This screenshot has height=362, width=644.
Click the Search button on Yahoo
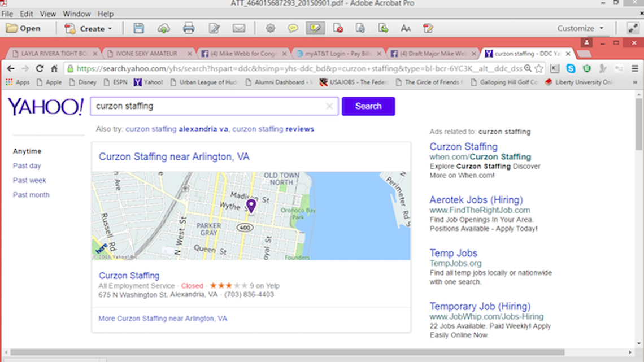point(368,106)
